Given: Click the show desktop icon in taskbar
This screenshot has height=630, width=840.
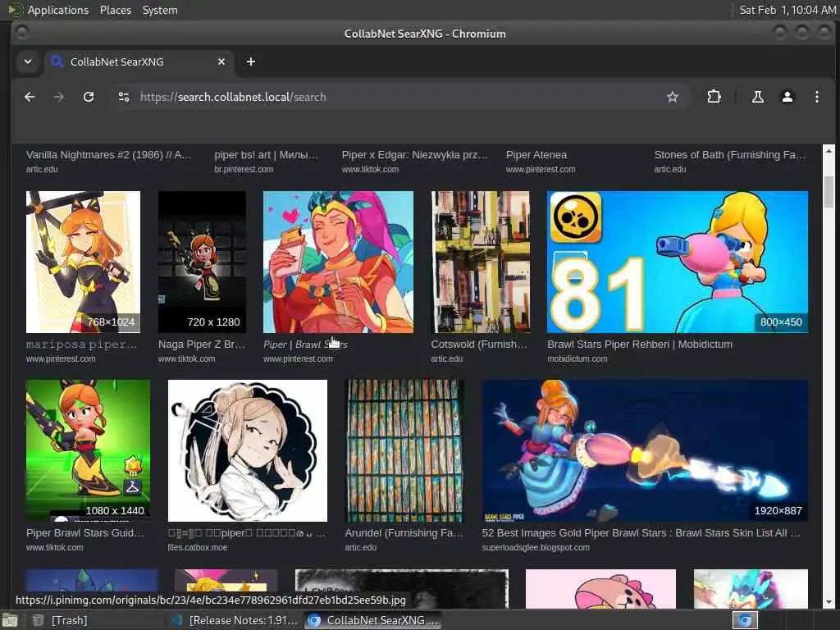Looking at the screenshot, I should [x=9, y=620].
